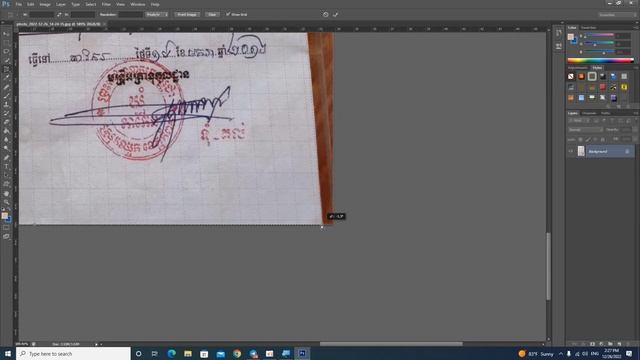Open the crop tool preset picker

point(11,14)
